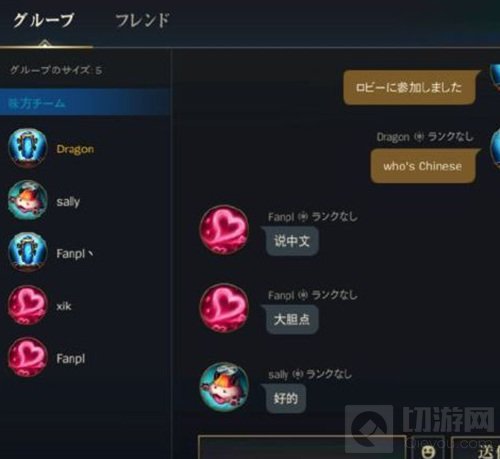500x459 pixels.
Task: Click the blue avatar beside Fanpl丶
Action: click(x=28, y=252)
